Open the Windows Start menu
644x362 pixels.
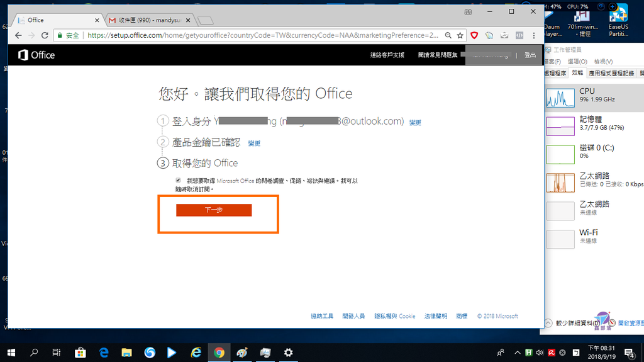(11, 353)
